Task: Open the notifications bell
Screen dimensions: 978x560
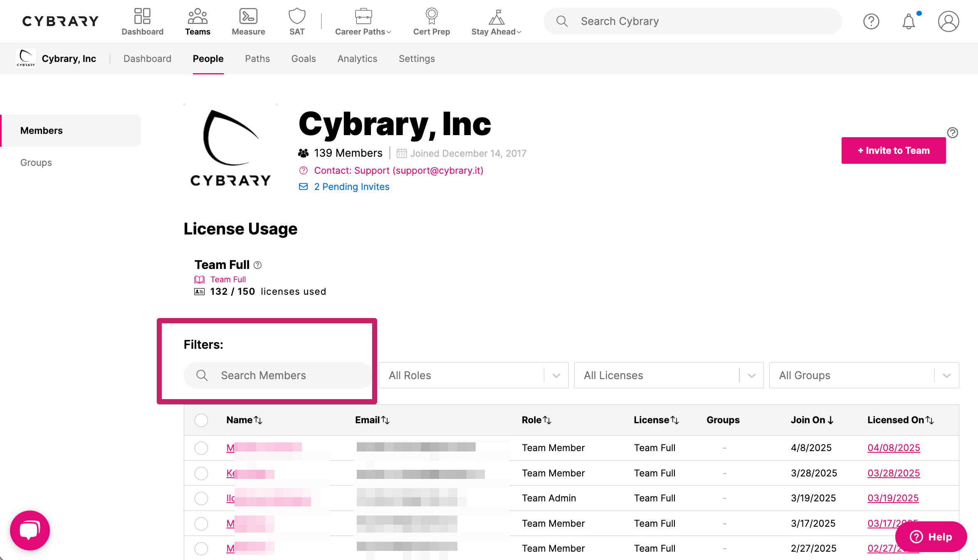Action: coord(909,21)
